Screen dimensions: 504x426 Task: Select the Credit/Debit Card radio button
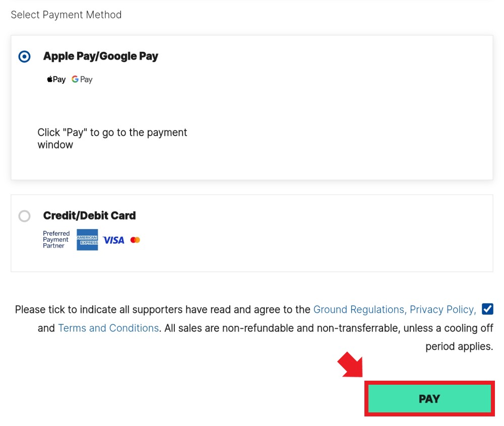point(24,216)
